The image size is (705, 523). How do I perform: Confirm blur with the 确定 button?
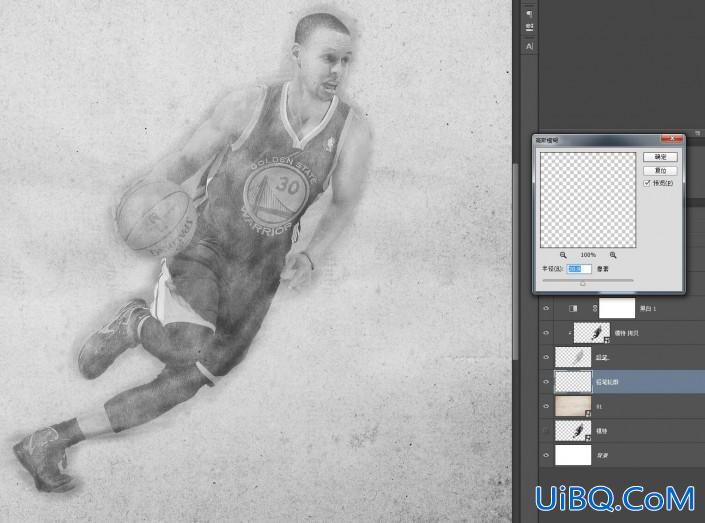(x=660, y=156)
